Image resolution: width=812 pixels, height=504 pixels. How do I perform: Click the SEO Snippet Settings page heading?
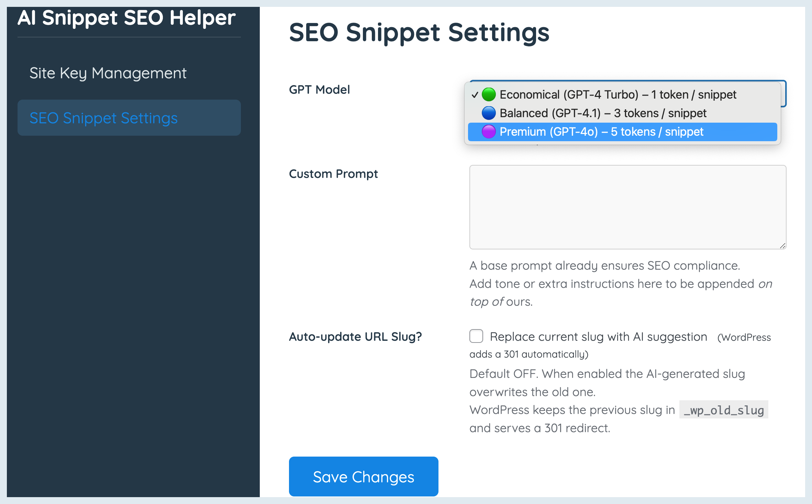tap(419, 33)
